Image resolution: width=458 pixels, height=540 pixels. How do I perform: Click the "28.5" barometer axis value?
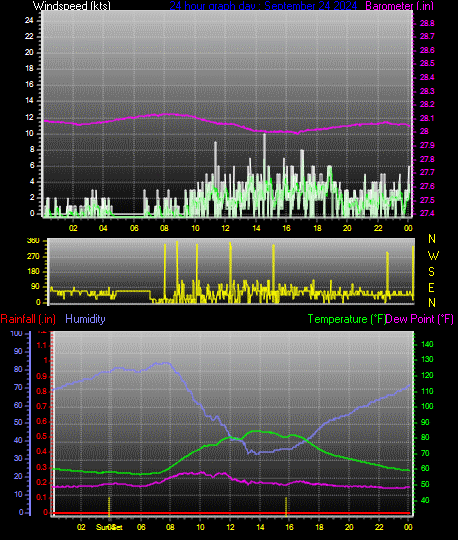[x=427, y=63]
